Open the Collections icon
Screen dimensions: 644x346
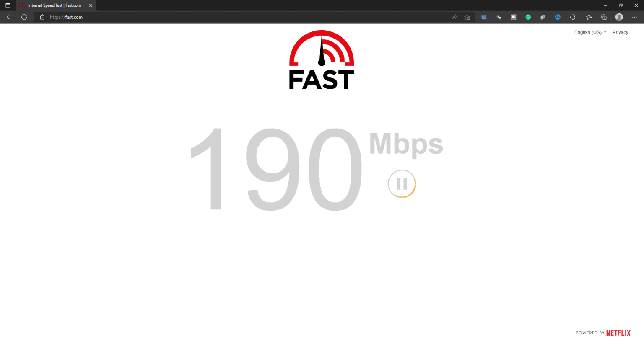(x=604, y=17)
